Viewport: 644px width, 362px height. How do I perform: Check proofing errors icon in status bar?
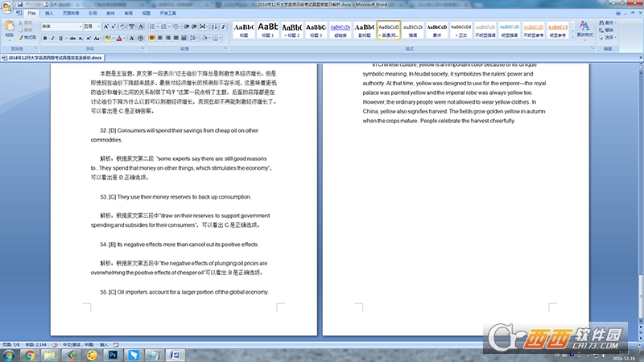(x=55, y=345)
